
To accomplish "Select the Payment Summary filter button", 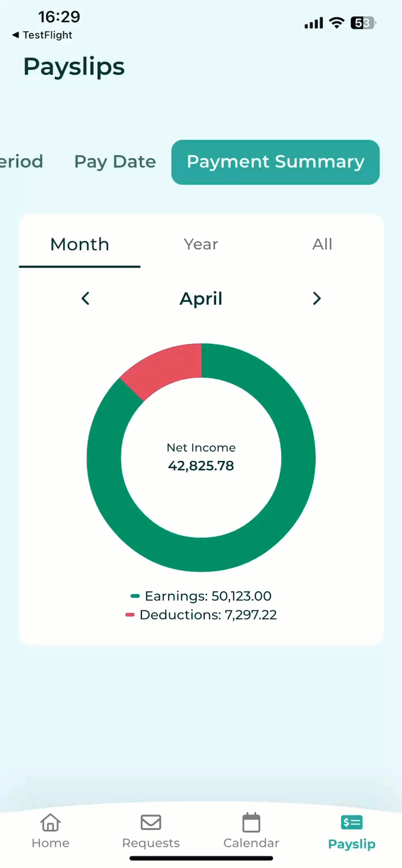I will pos(275,162).
